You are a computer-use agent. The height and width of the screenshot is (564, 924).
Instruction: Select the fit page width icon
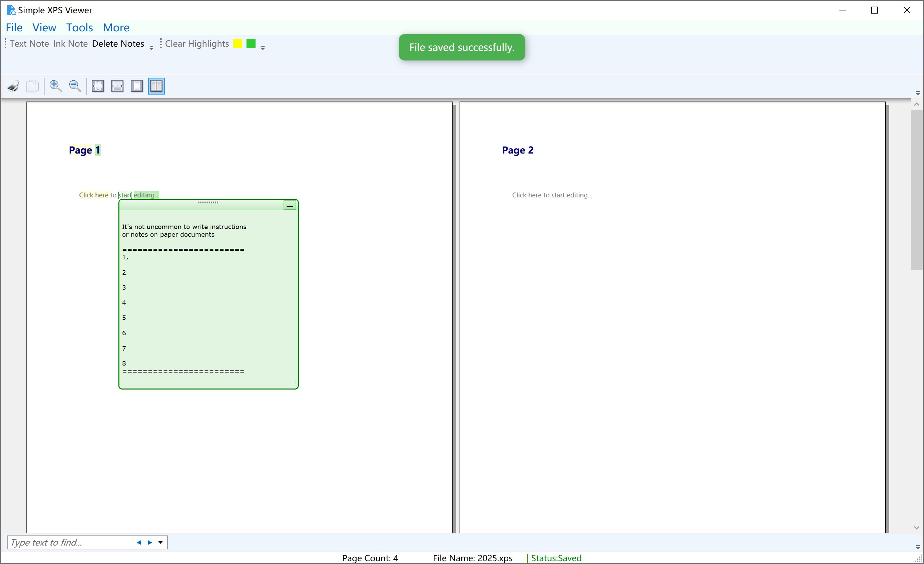tap(117, 86)
